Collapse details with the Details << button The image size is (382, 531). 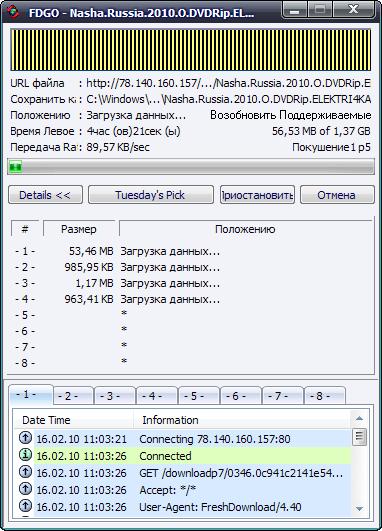point(45,195)
